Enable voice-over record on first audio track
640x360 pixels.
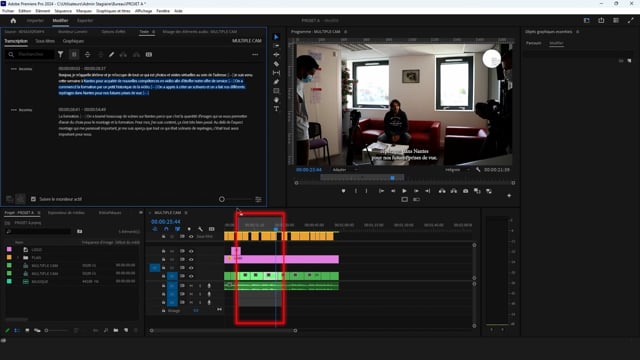pyautogui.click(x=209, y=286)
